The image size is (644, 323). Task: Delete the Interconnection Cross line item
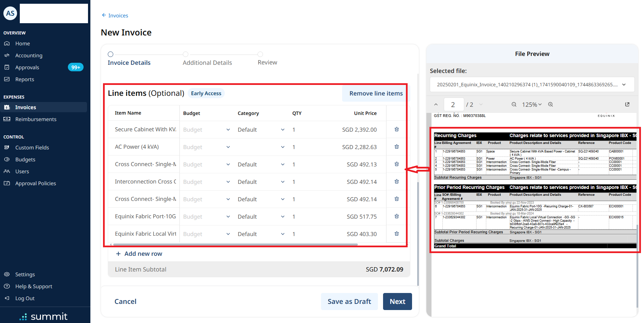click(397, 181)
